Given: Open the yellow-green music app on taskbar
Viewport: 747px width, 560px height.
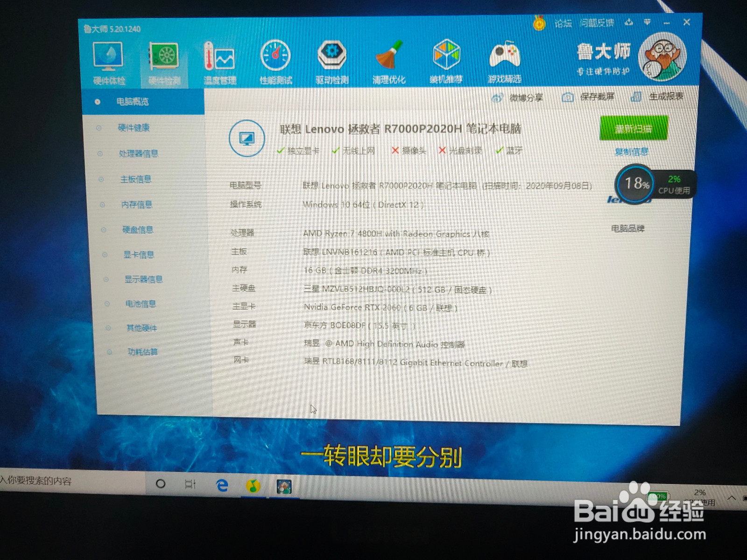Looking at the screenshot, I should [253, 486].
